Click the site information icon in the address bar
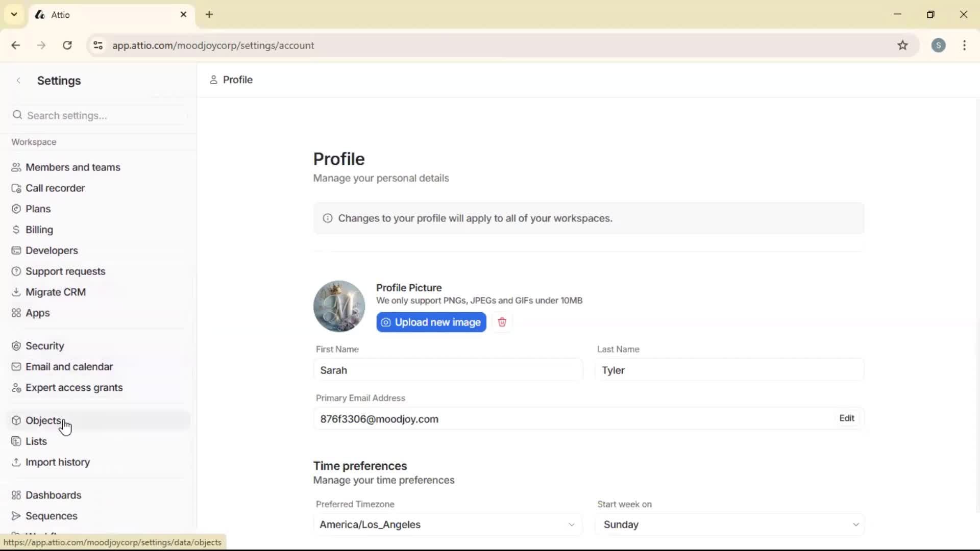Image resolution: width=980 pixels, height=551 pixels. [98, 45]
